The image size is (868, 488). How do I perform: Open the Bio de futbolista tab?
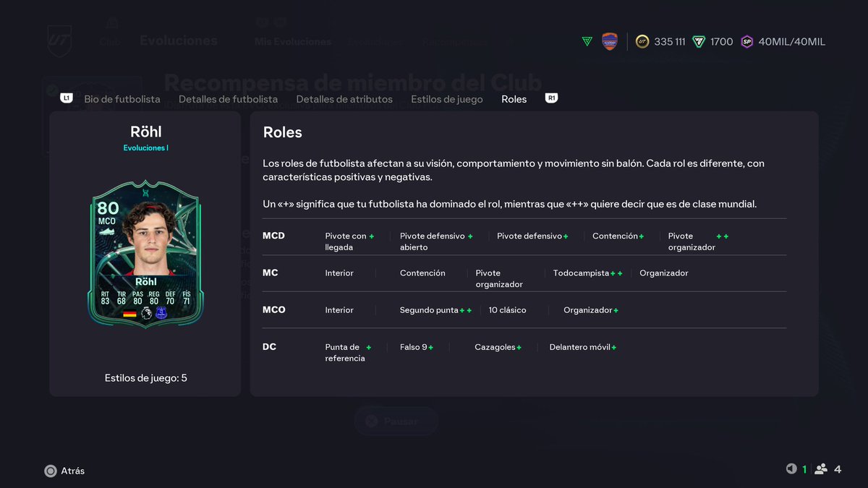coord(122,99)
